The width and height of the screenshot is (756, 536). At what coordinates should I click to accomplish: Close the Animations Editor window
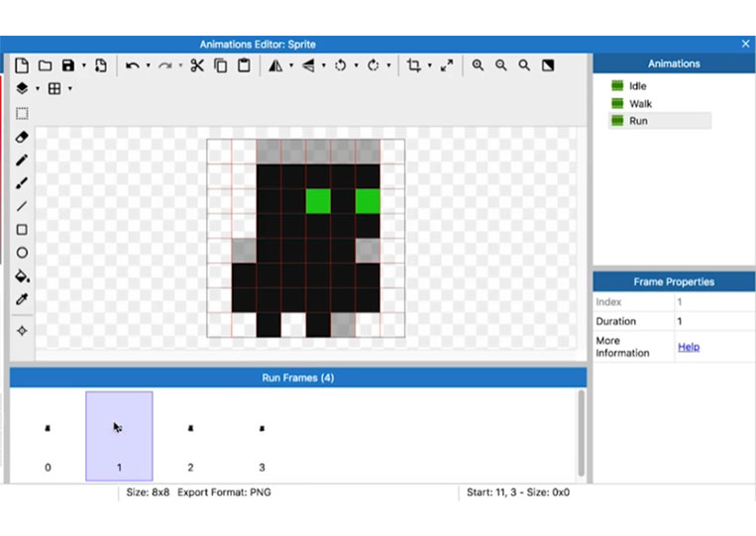745,44
